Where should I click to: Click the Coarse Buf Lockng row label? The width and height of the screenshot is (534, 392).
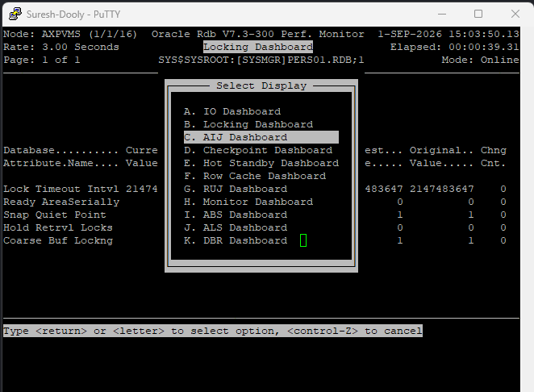coord(58,241)
